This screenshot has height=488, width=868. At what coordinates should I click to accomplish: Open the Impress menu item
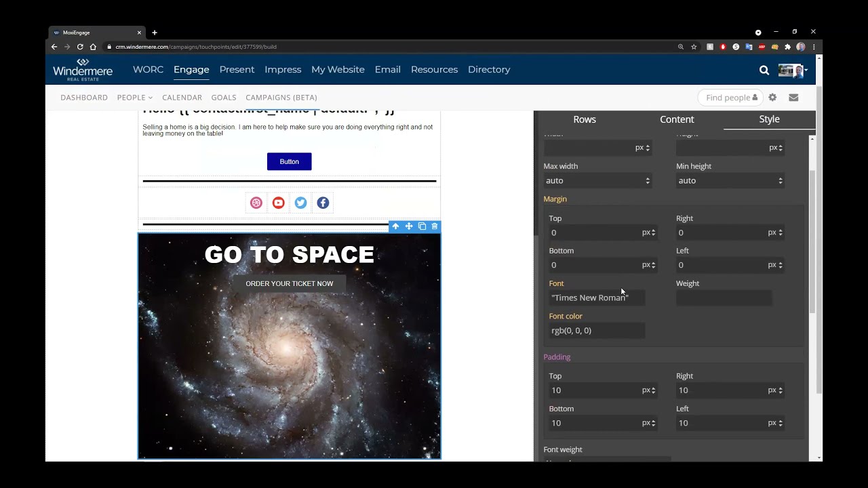coord(283,69)
